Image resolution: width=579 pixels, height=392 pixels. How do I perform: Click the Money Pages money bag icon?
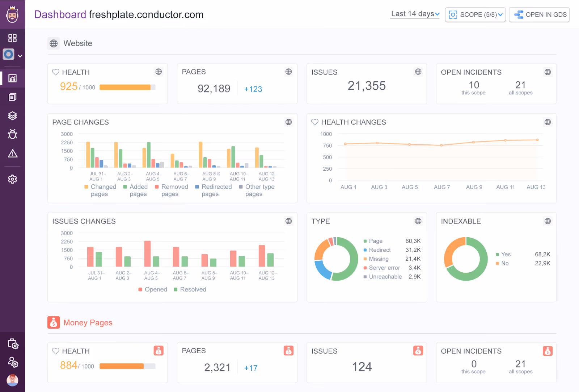(54, 323)
